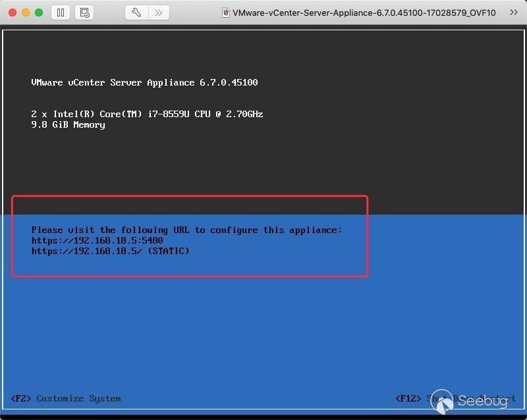This screenshot has width=527, height=420.
Task: Open the wrench settings tool
Action: click(136, 13)
